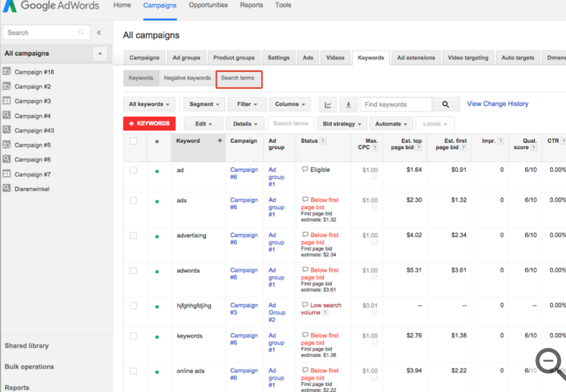Click the help icon beside Est. top page bid
Image resolution: width=566 pixels, height=392 pixels.
[x=419, y=147]
